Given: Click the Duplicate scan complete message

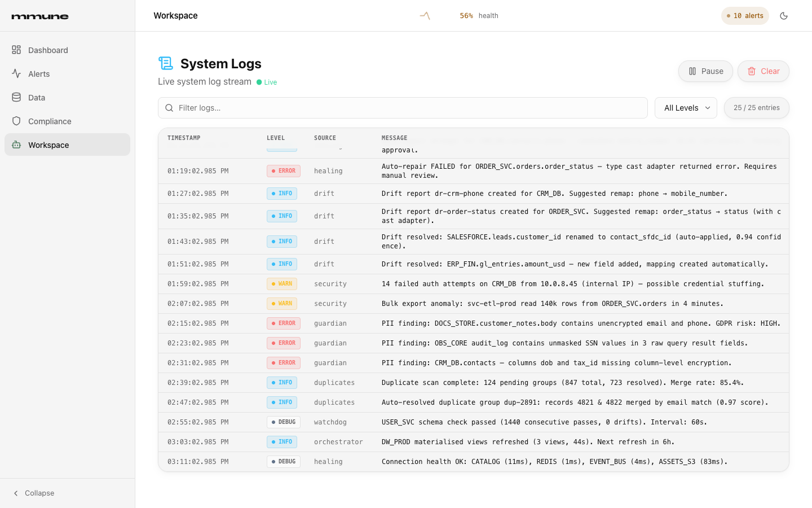Looking at the screenshot, I should (563, 383).
